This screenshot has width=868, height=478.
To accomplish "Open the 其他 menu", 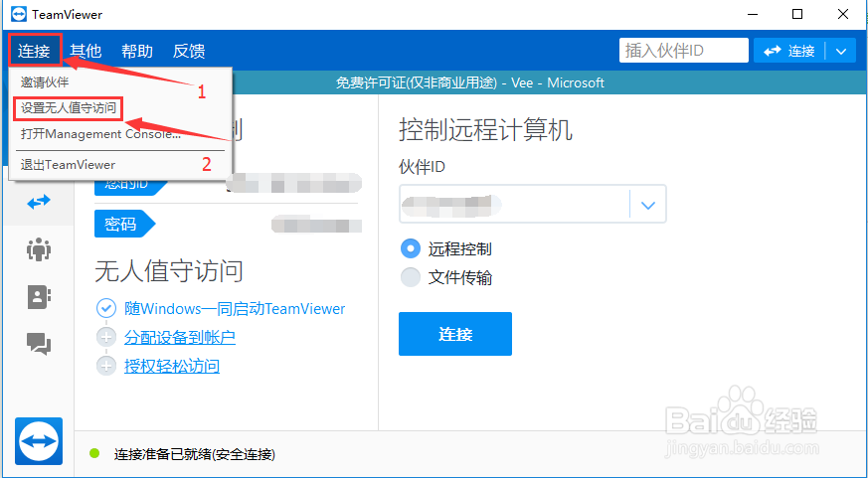I will click(86, 51).
